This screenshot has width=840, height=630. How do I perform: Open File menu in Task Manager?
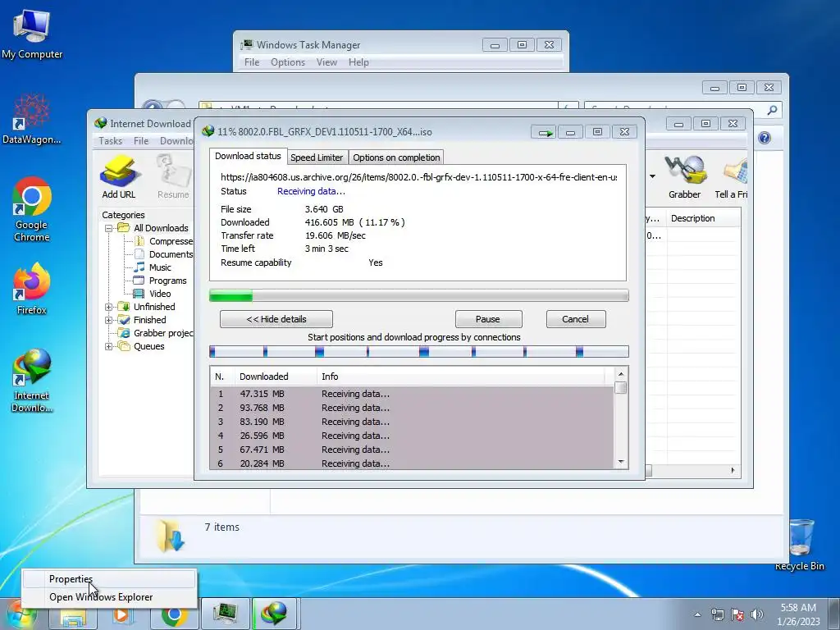[x=252, y=62]
